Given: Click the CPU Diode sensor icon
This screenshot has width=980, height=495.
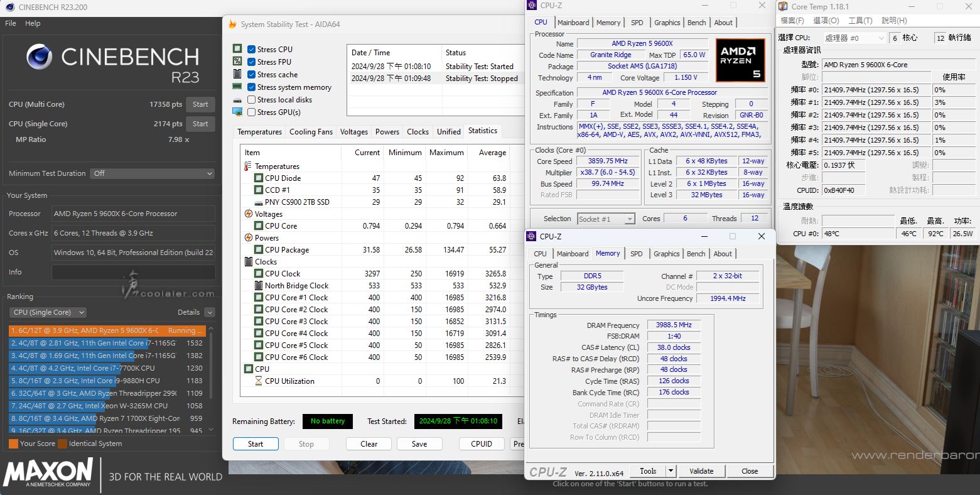Looking at the screenshot, I should [259, 178].
